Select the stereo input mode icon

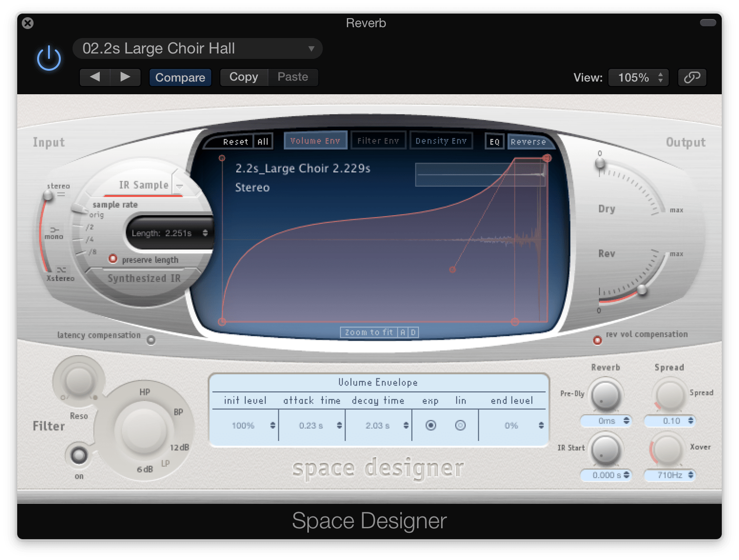61,194
